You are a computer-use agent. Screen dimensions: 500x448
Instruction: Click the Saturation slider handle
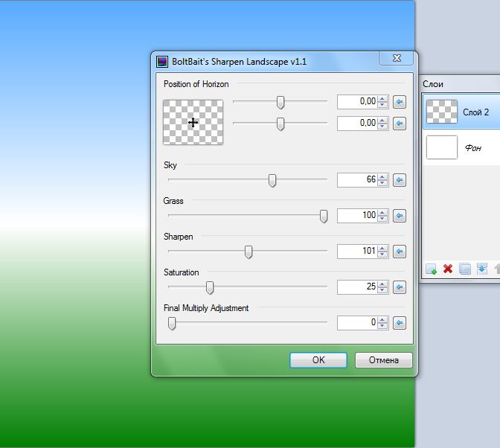pyautogui.click(x=210, y=287)
